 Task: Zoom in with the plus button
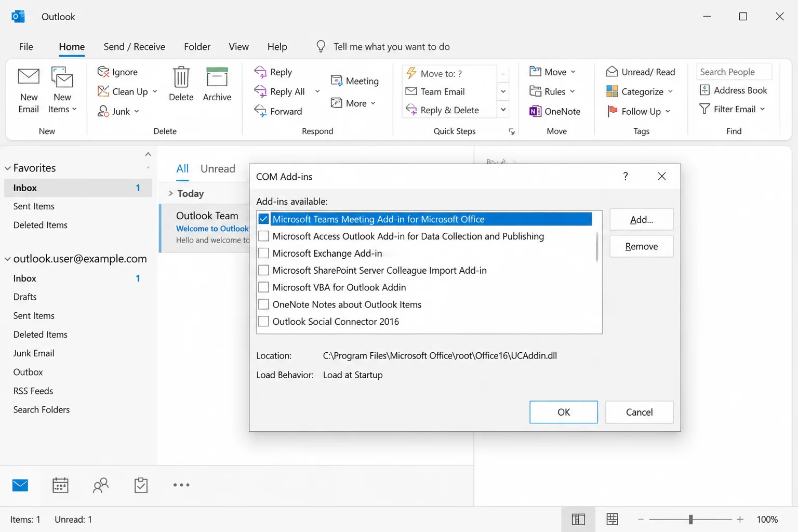click(x=740, y=519)
